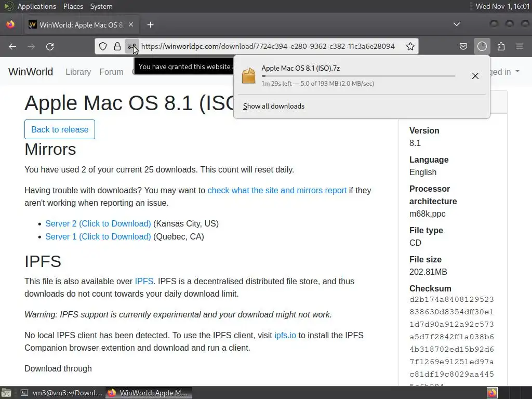532x399 pixels.
Task: Download from Server 2 Kansas City
Action: (x=98, y=223)
